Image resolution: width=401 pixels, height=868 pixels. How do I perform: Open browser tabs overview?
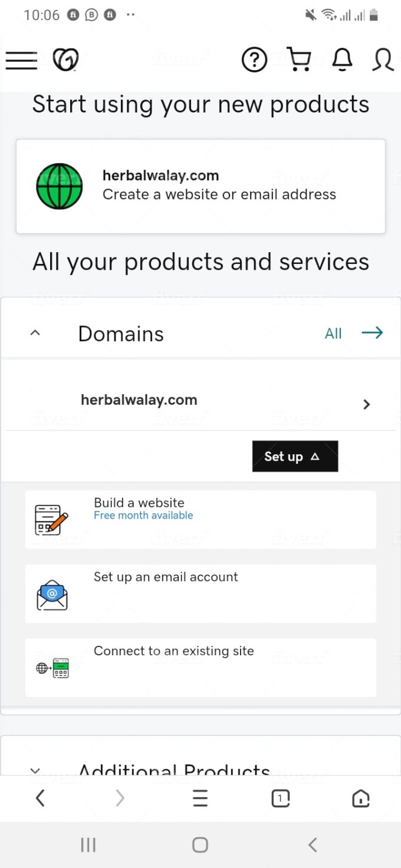click(280, 798)
